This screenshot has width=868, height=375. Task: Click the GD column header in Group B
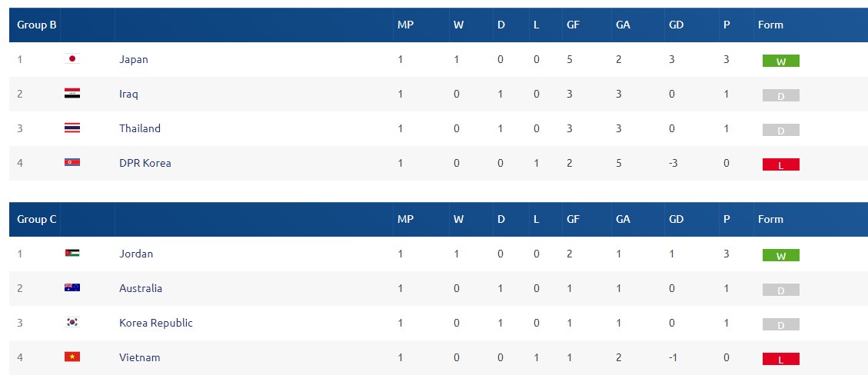point(676,25)
